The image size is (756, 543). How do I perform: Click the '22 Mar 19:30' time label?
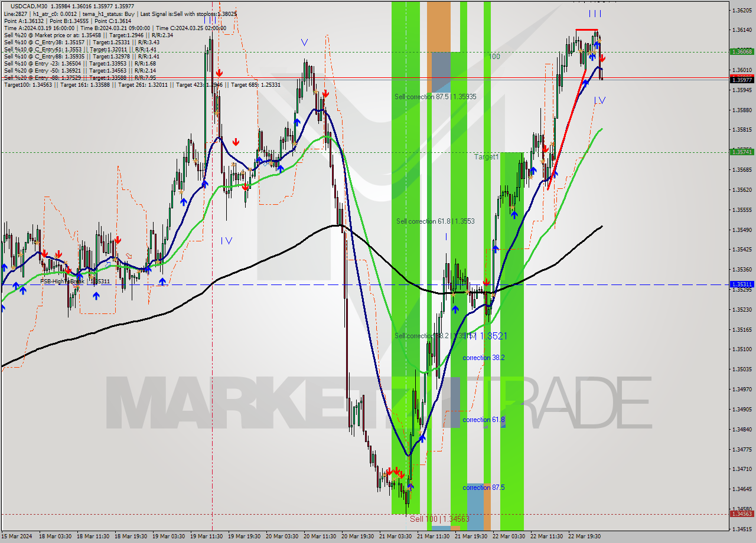tap(585, 537)
